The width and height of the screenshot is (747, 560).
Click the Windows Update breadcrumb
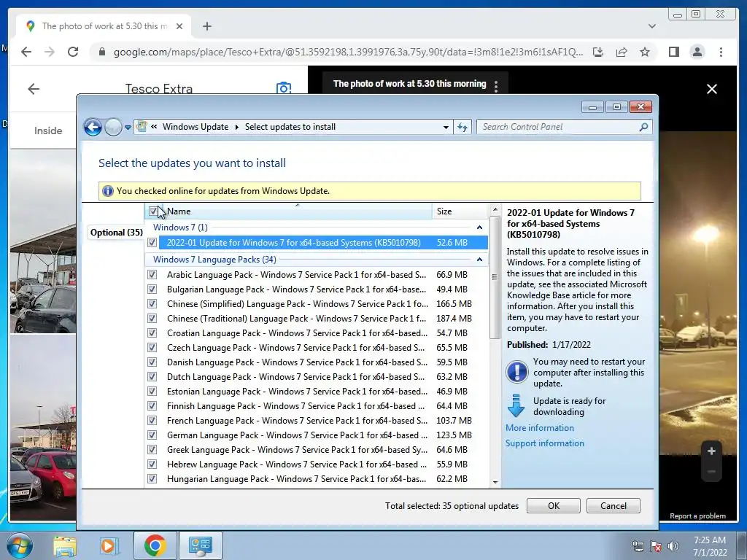pos(196,127)
